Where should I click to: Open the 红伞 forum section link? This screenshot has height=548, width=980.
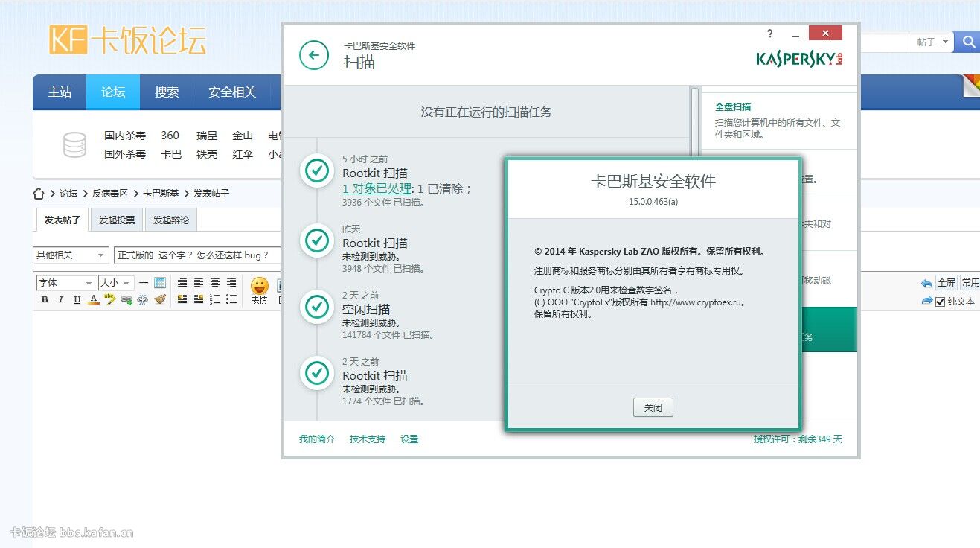click(243, 154)
